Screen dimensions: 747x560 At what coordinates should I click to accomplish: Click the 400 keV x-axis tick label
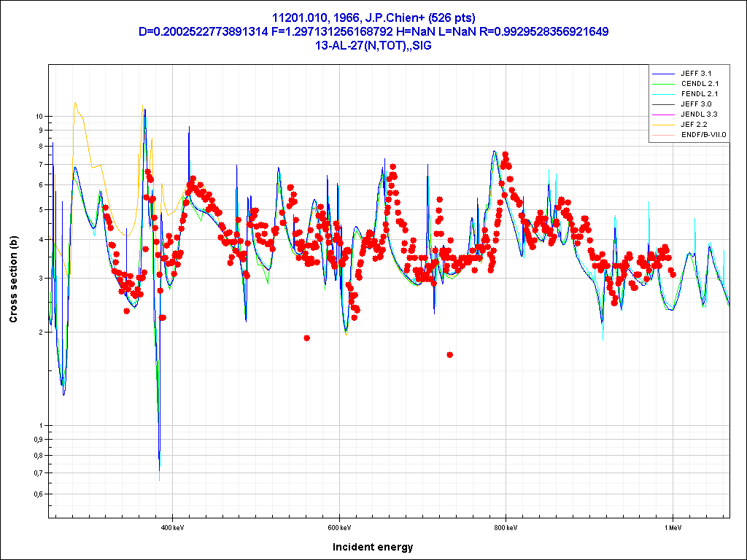[171, 526]
